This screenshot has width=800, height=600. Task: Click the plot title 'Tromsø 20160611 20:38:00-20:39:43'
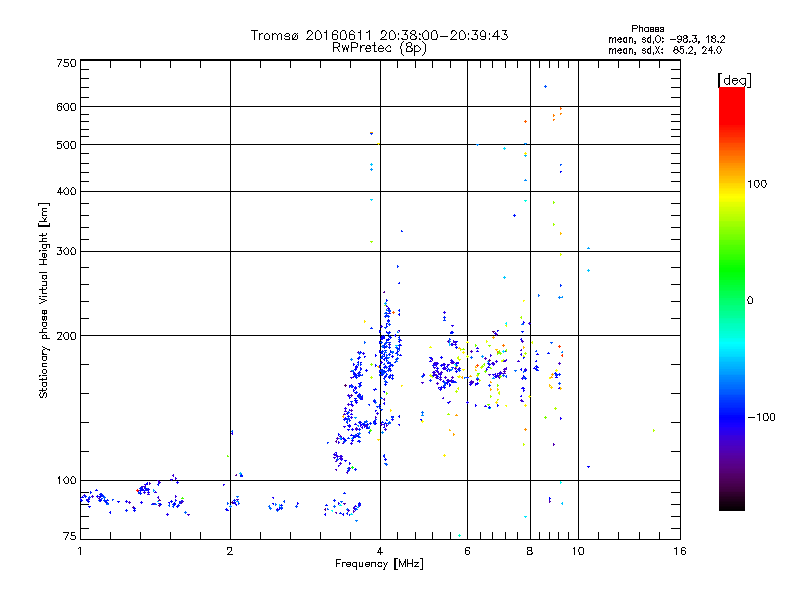(379, 35)
